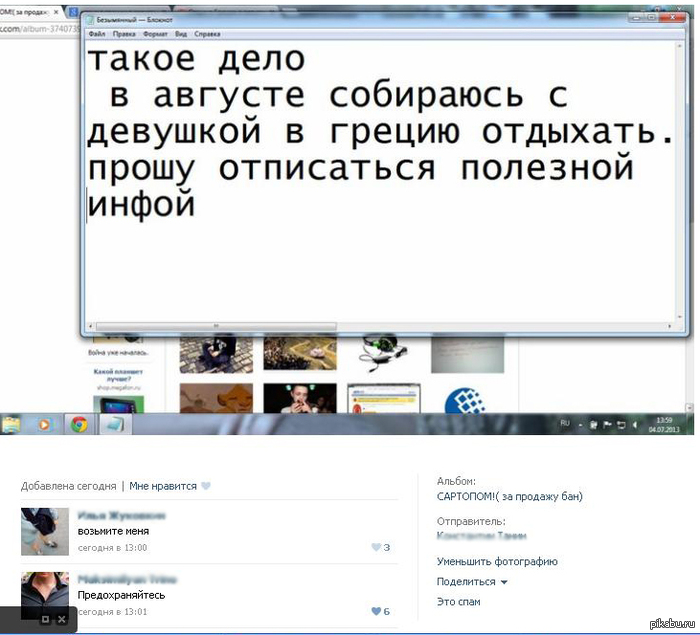Click inside the Notepad text area
Screen dimensions: 700x635
tap(380, 260)
